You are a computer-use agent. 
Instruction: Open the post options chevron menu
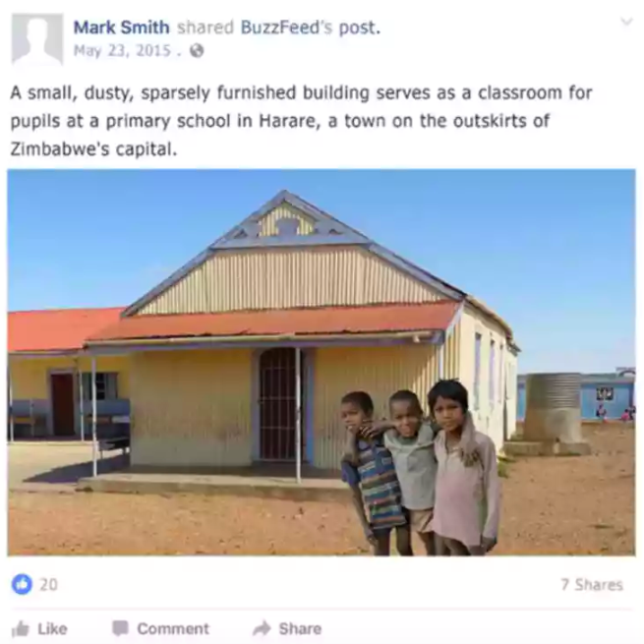626,21
